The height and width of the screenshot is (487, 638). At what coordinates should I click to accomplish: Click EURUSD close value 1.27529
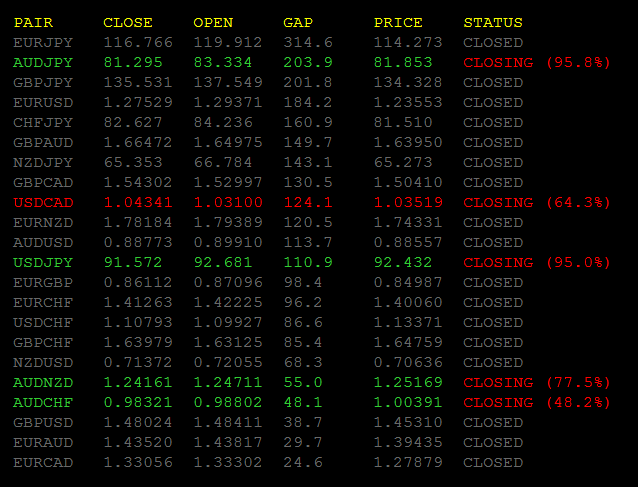pos(138,103)
